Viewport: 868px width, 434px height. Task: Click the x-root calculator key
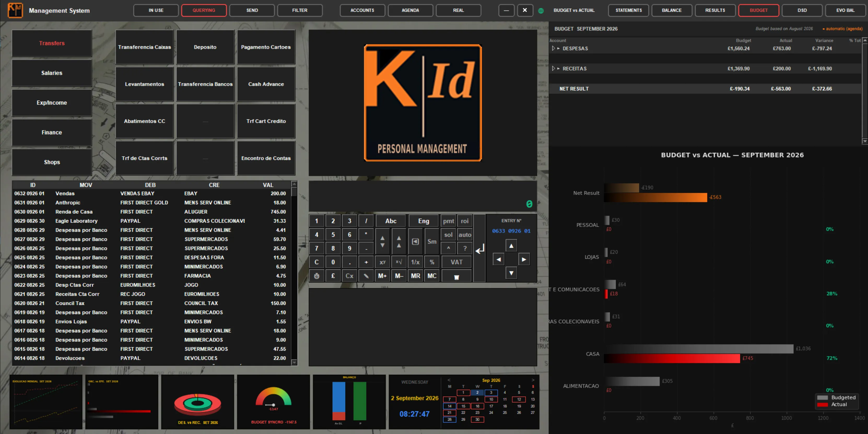399,262
